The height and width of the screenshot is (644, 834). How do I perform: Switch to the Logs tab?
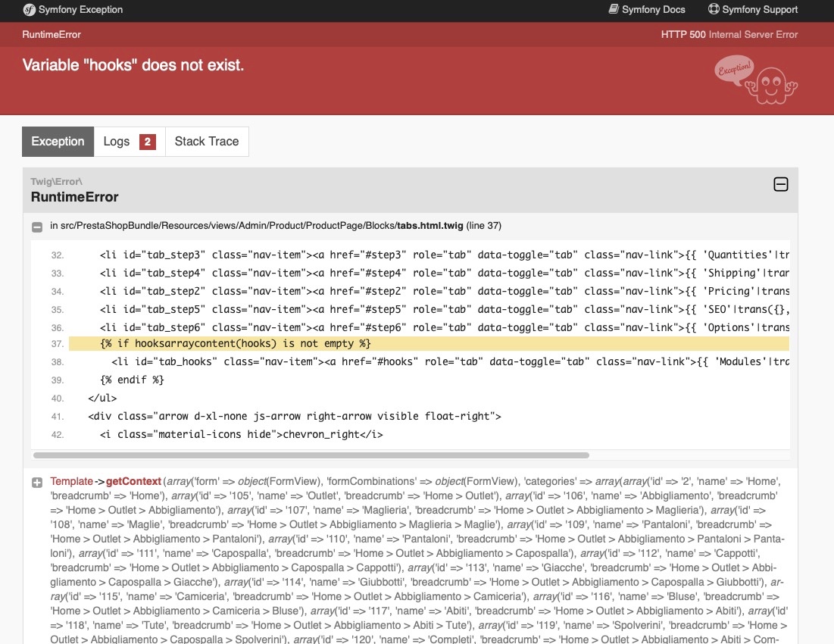[130, 142]
